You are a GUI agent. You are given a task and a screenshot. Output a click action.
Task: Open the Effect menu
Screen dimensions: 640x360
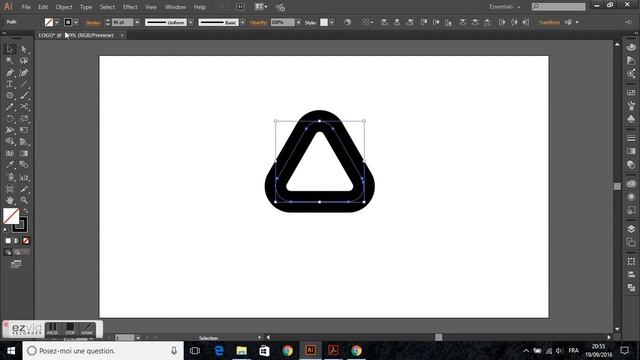click(130, 7)
